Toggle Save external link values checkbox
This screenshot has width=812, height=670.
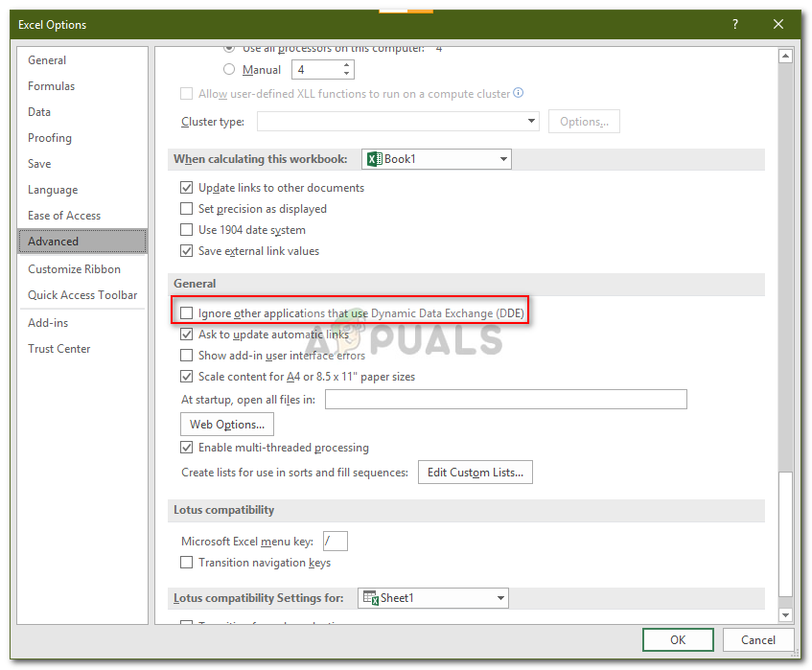(186, 250)
